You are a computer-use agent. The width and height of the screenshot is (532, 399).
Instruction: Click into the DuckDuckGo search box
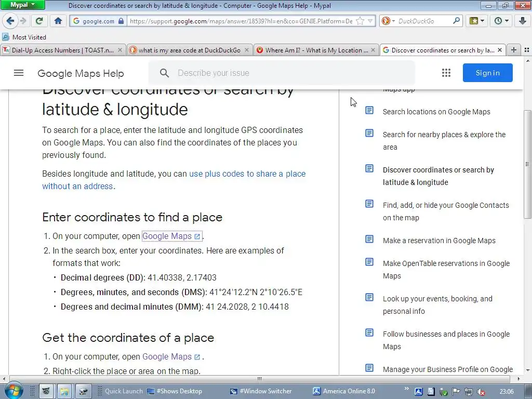click(x=424, y=21)
